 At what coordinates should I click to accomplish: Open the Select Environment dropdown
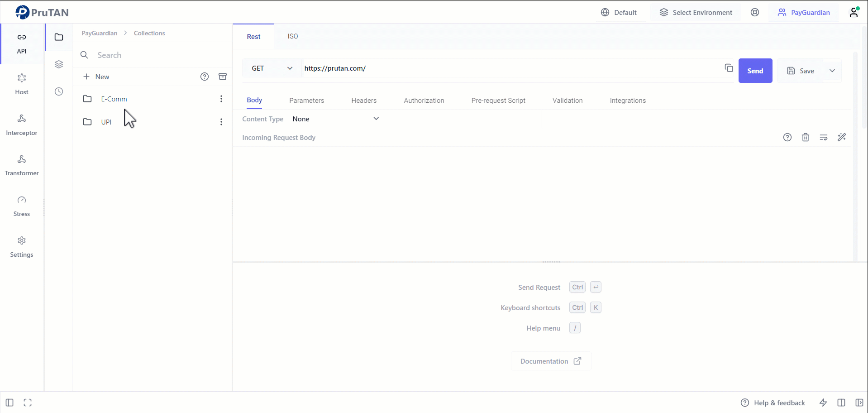click(x=696, y=12)
